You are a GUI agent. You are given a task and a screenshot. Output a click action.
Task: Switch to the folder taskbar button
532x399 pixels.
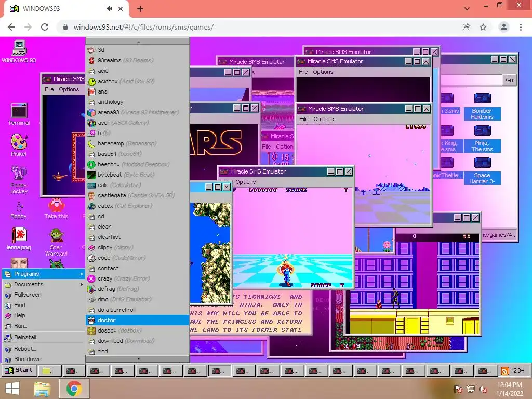[49, 370]
